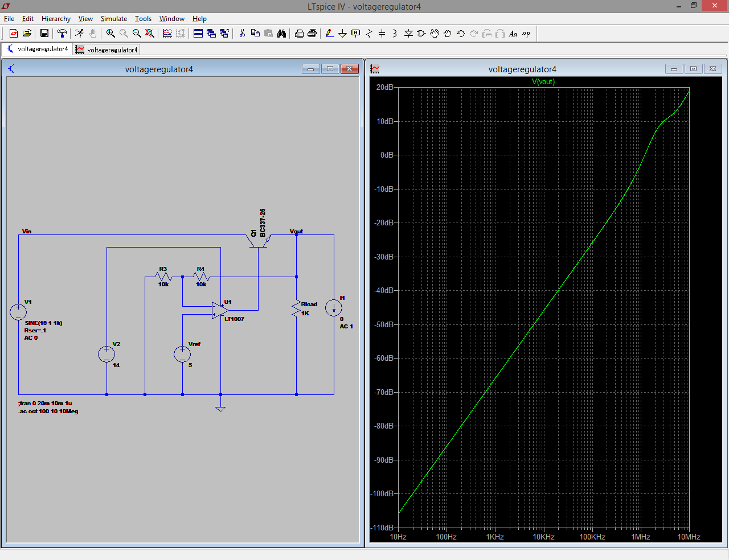
Task: Open the Window menu
Action: (x=172, y=19)
